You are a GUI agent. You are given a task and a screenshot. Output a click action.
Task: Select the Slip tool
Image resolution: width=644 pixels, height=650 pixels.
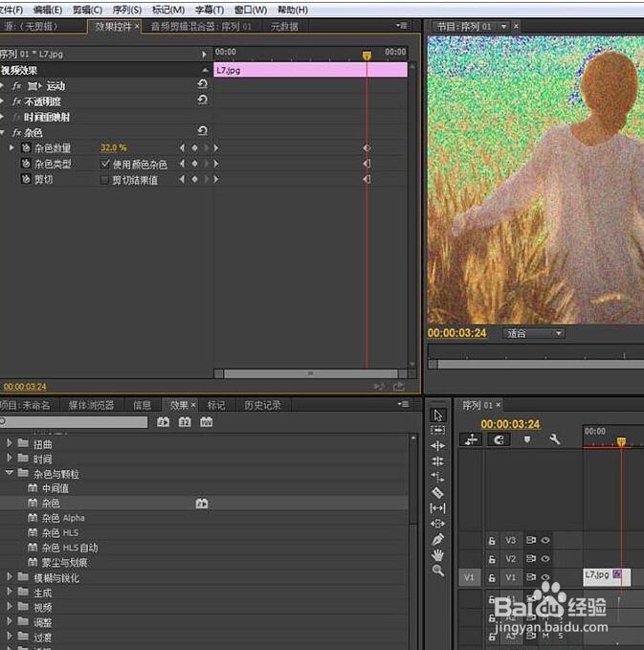coord(438,507)
